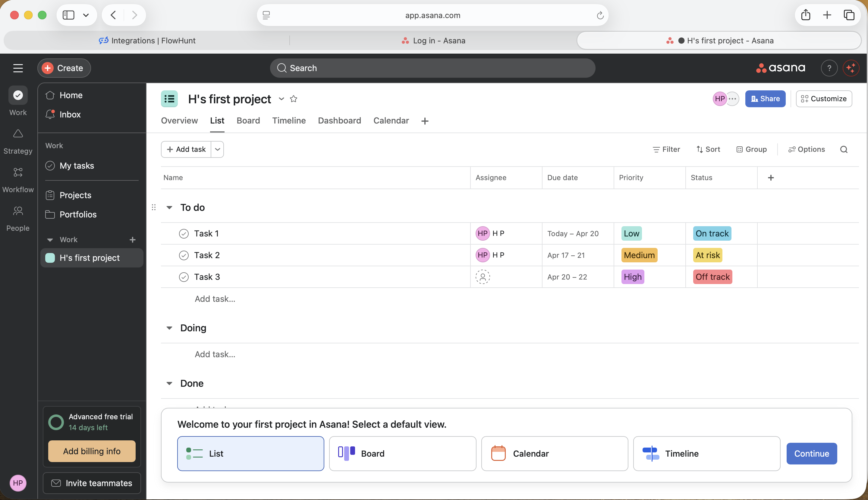Mark Task 1 as complete
Screen dimensions: 868x500
(184, 233)
